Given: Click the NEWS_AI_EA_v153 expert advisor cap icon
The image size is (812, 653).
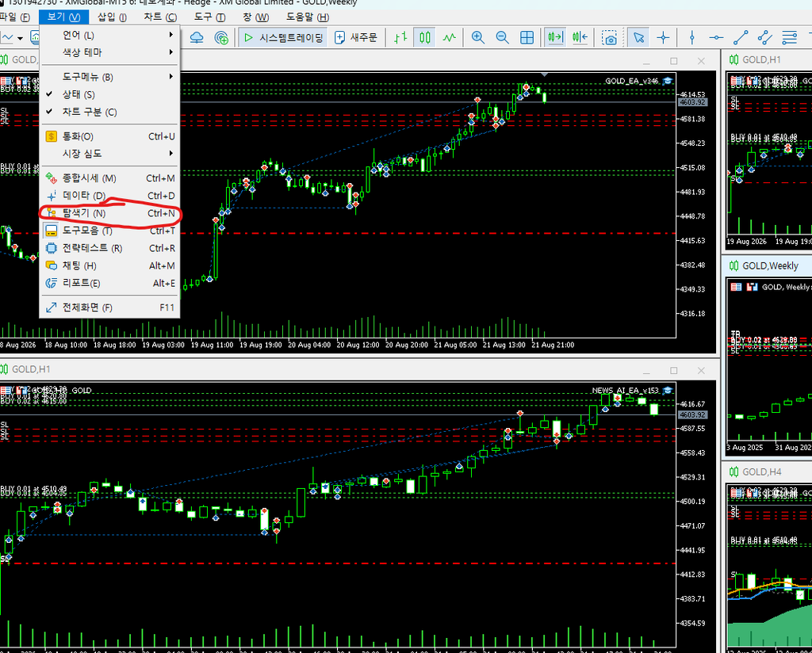Looking at the screenshot, I should pyautogui.click(x=668, y=390).
